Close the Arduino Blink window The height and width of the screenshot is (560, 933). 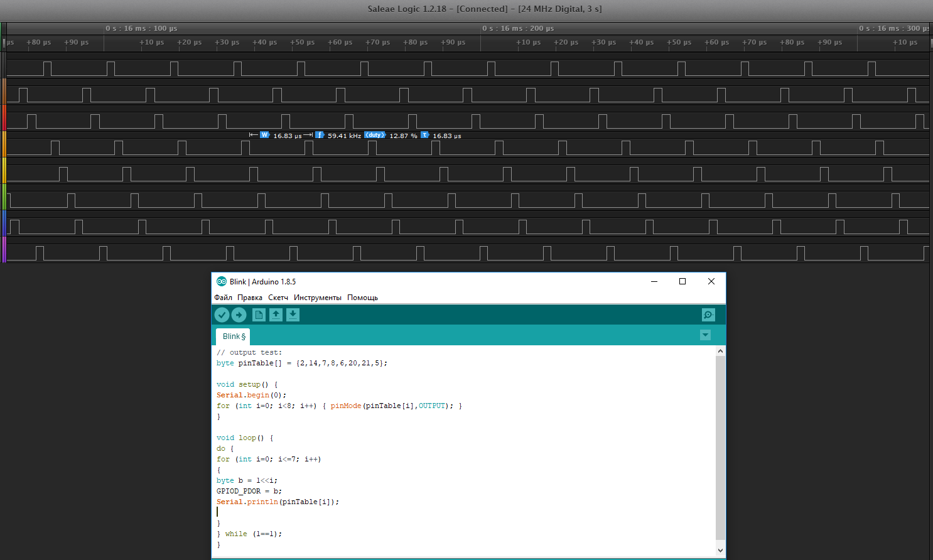pos(711,281)
